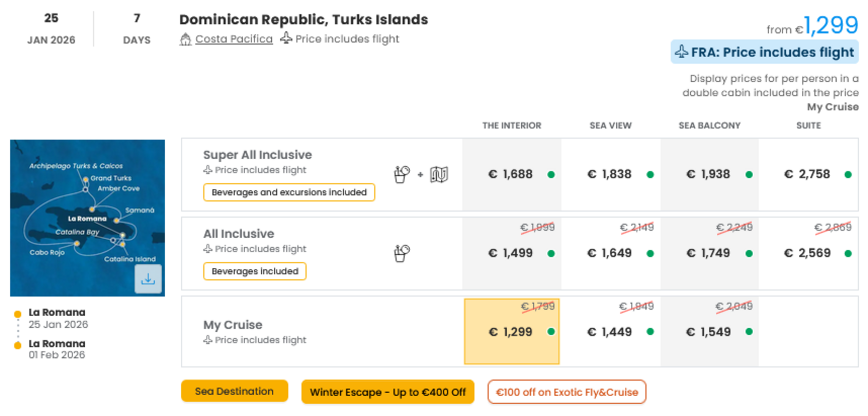Click the Winter Escape Up to €400 Off tag

point(388,392)
